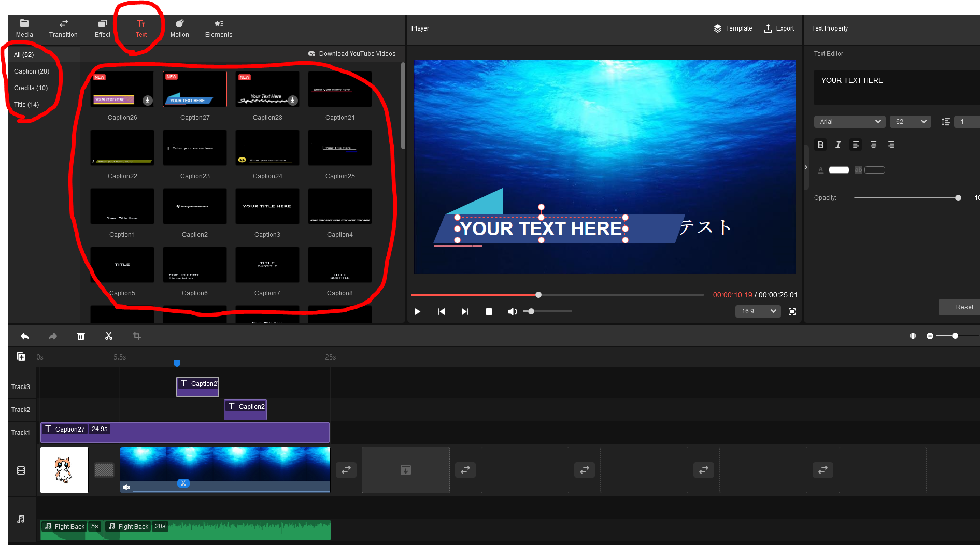Redo the last action

click(53, 336)
